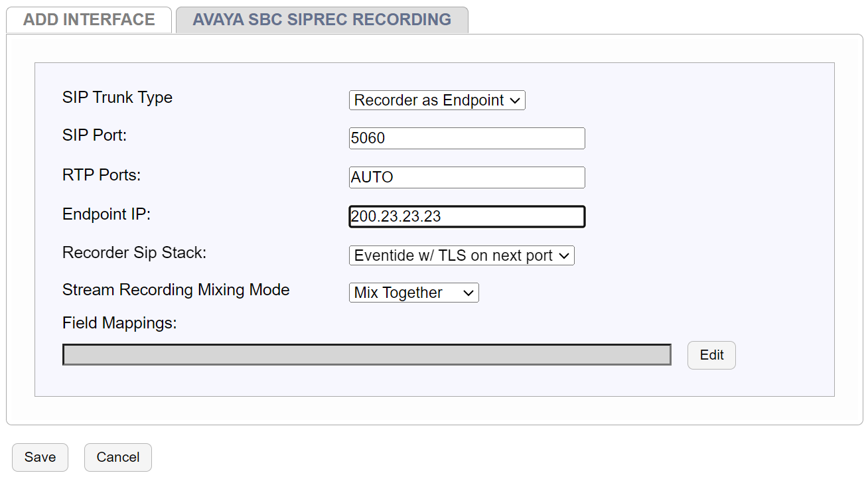Screen dimensions: 868x481
Task: Select "Recorder as Endpoint" combo box
Action: [x=436, y=100]
